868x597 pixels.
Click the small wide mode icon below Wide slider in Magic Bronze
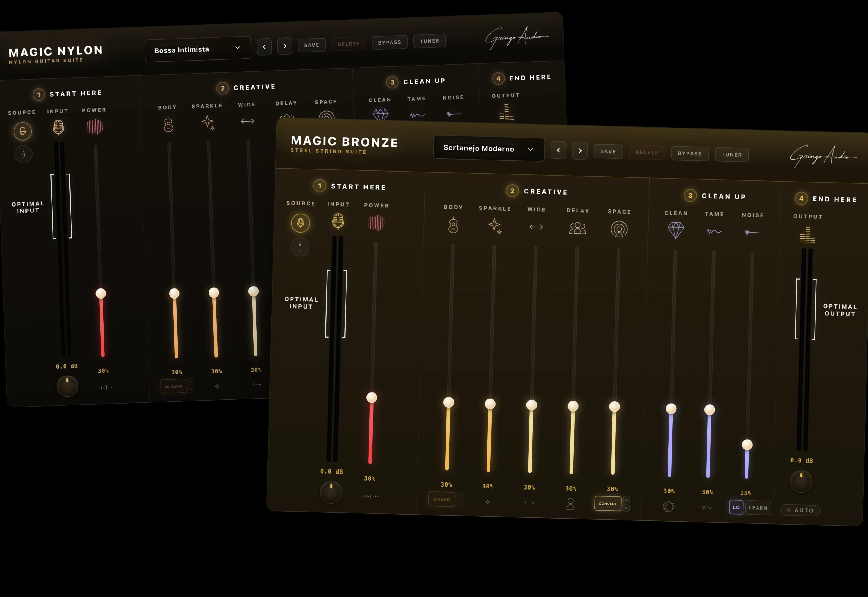click(x=529, y=503)
